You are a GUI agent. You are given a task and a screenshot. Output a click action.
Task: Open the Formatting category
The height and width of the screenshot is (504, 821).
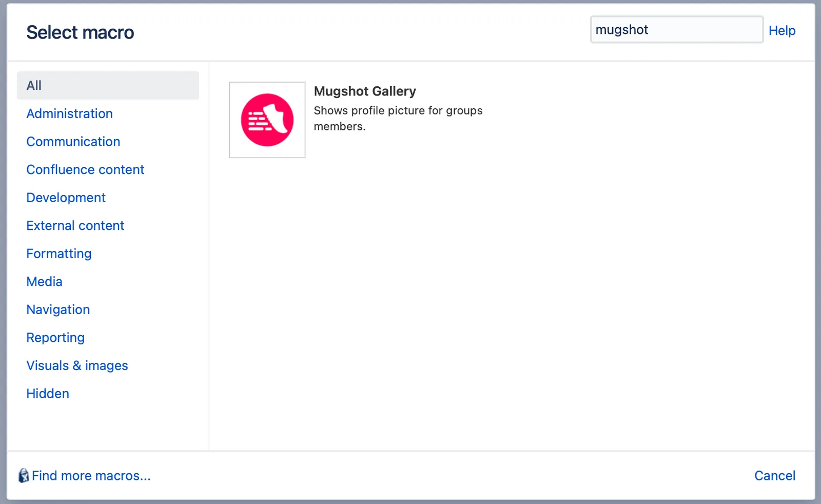coord(59,254)
